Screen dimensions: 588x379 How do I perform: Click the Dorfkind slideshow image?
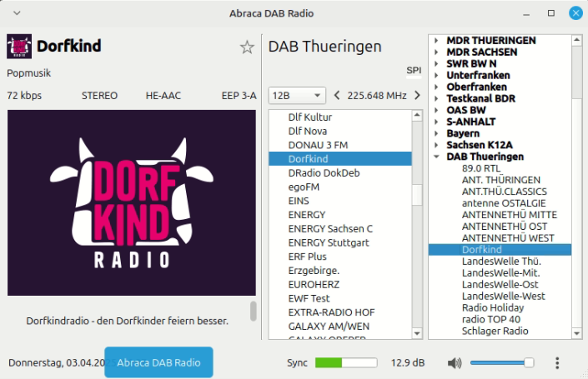click(x=132, y=203)
